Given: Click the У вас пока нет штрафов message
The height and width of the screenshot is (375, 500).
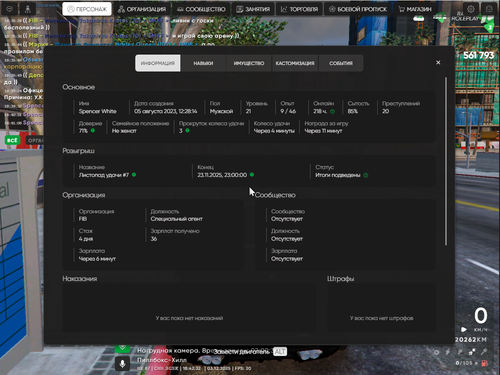Looking at the screenshot, I should point(381,318).
